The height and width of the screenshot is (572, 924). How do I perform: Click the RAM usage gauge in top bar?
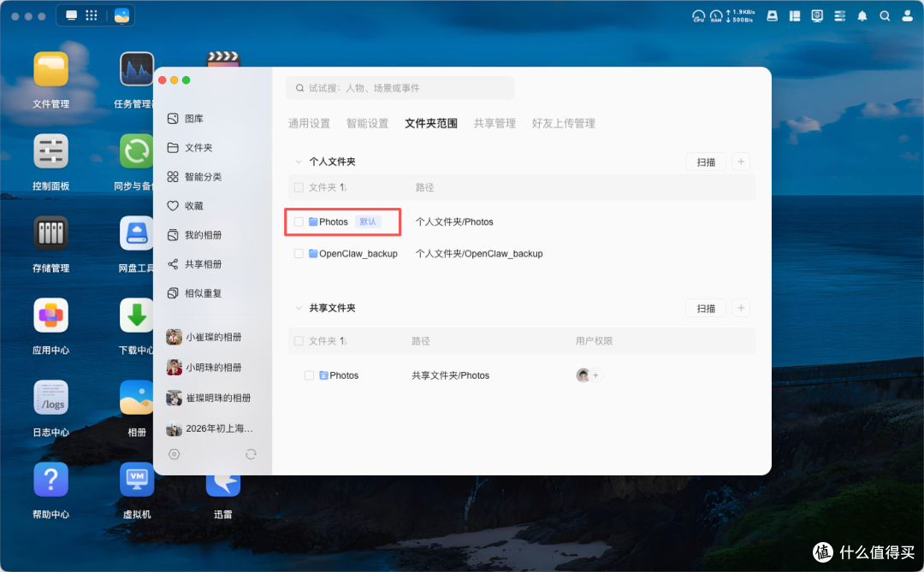click(x=716, y=16)
